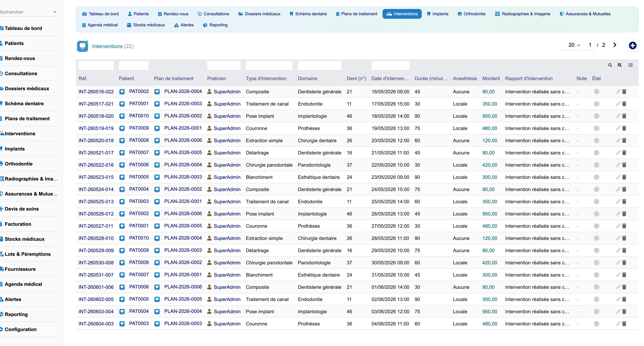Sort by the Date d'intervention column header
The image size is (644, 346).
[390, 78]
